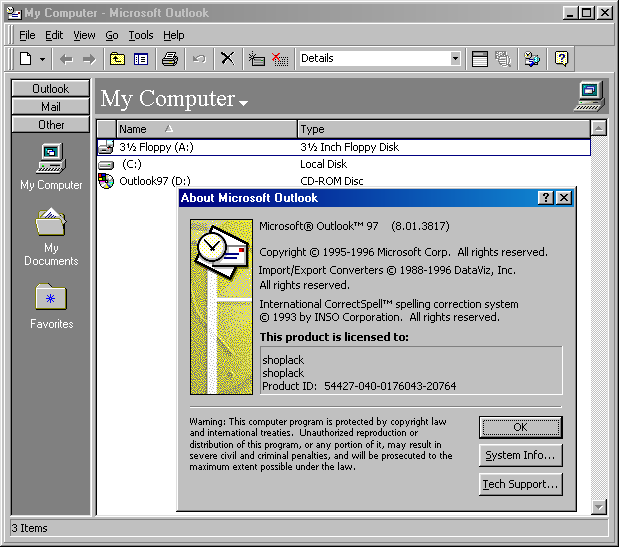Image resolution: width=619 pixels, height=547 pixels.
Task: Click the Undo toolbar icon
Action: click(199, 59)
